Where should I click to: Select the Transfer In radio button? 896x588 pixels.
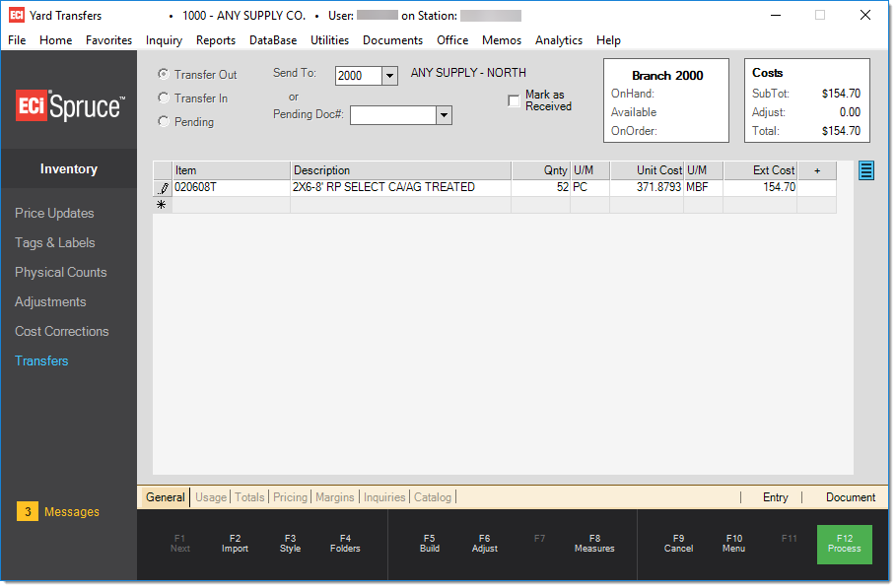coord(164,98)
